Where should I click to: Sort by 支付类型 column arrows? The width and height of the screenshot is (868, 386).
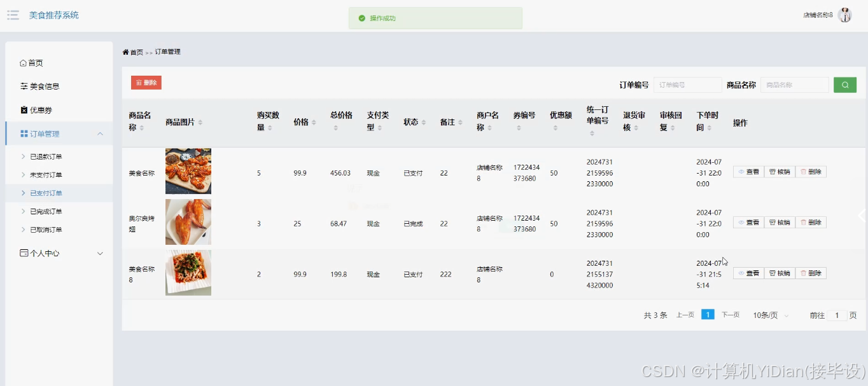380,128
